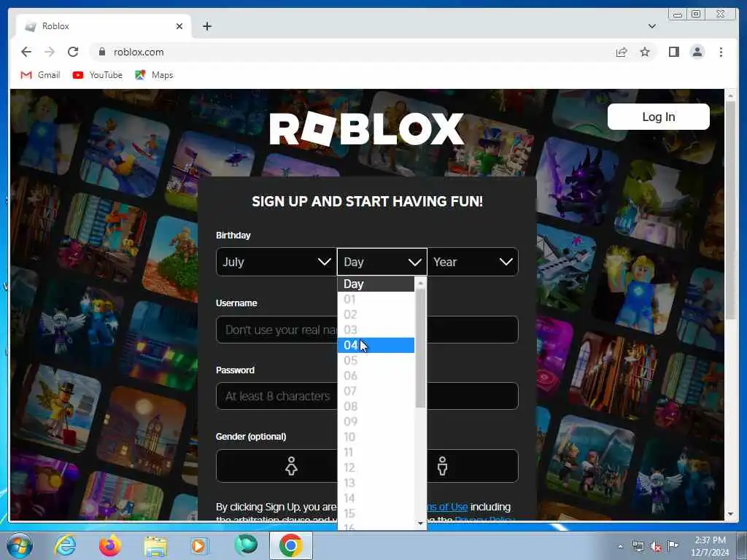Screen dimensions: 747x560
Task: Open the Chrome profile avatar
Action: point(697,52)
